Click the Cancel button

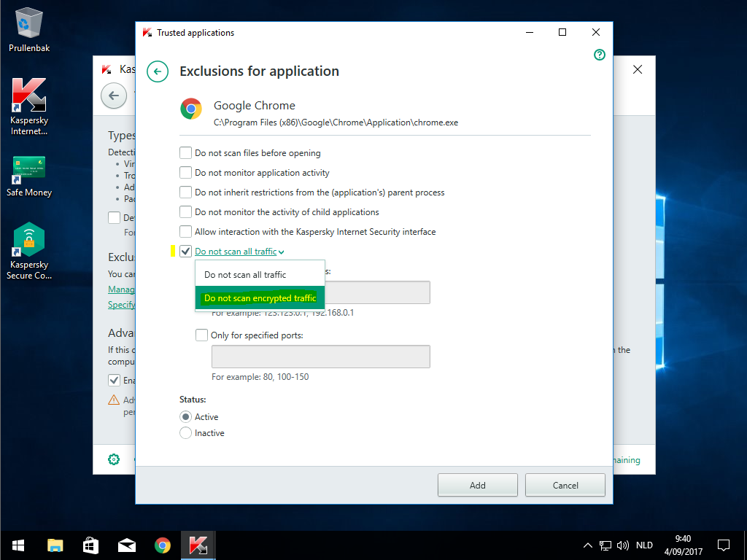(x=565, y=485)
